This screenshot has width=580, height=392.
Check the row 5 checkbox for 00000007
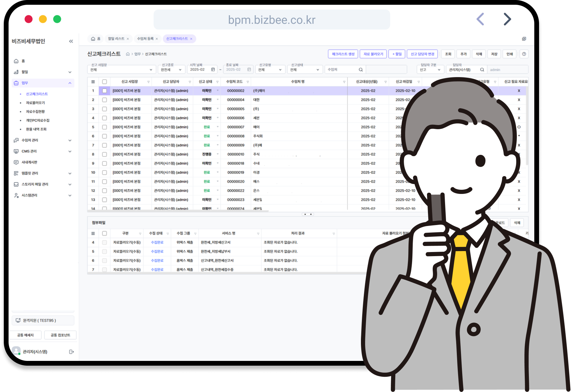tap(104, 127)
